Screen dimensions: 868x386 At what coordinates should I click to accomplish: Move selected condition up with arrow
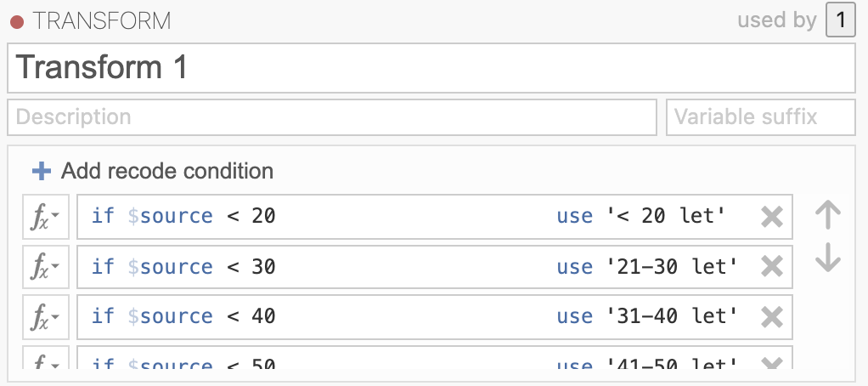point(828,214)
